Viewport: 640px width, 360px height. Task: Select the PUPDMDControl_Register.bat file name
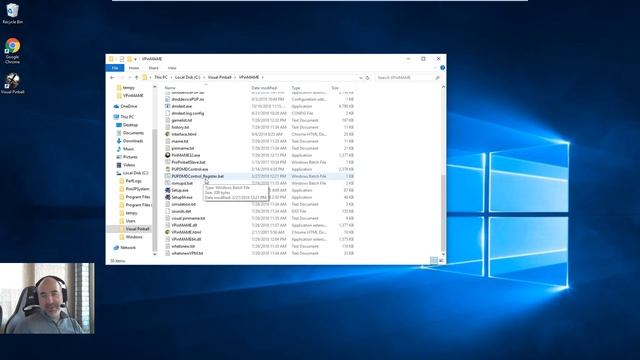[x=198, y=176]
